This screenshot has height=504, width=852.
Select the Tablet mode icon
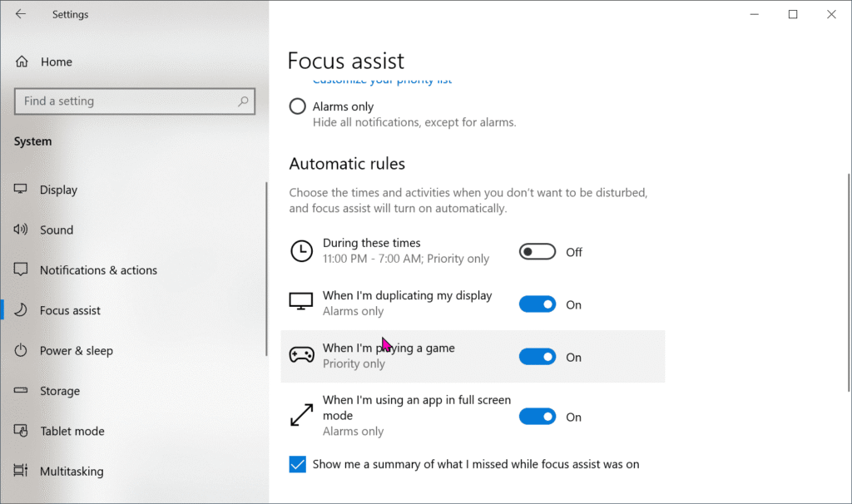21,431
